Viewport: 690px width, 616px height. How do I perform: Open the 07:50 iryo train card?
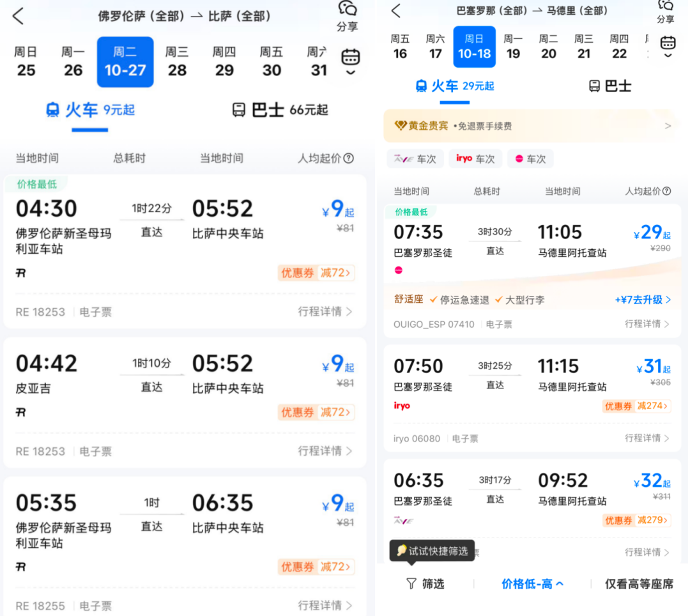532,397
